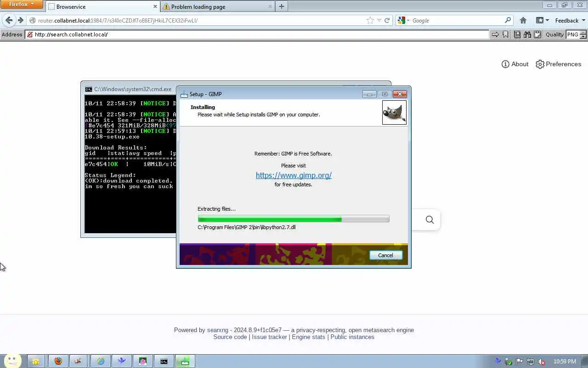588x368 pixels.
Task: Open the Public instances link
Action: pyautogui.click(x=352, y=337)
